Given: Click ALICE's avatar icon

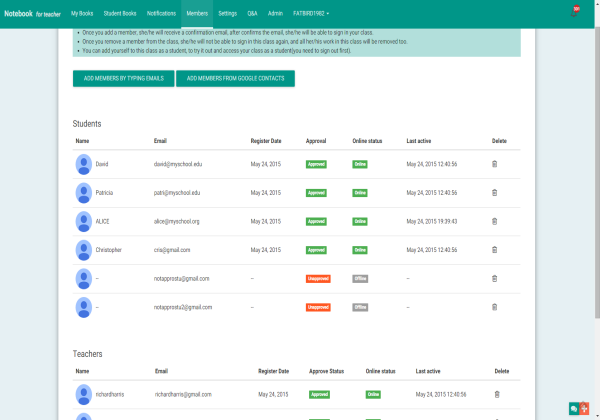Looking at the screenshot, I should pyautogui.click(x=84, y=221).
